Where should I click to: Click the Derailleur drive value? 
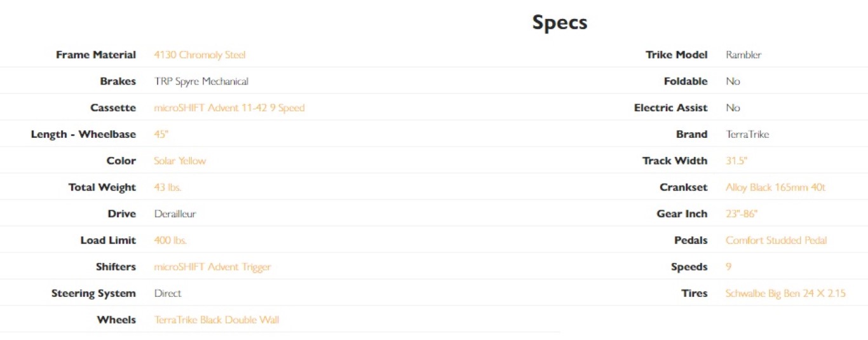[x=175, y=214]
